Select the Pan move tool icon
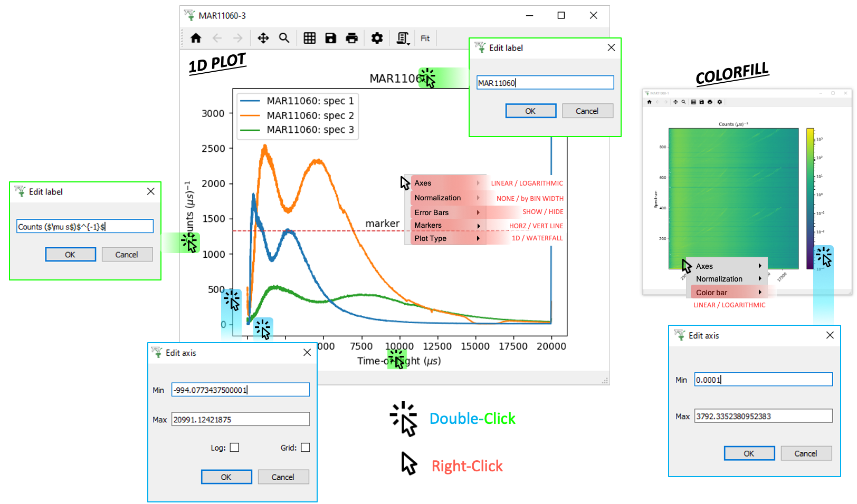 (x=263, y=38)
